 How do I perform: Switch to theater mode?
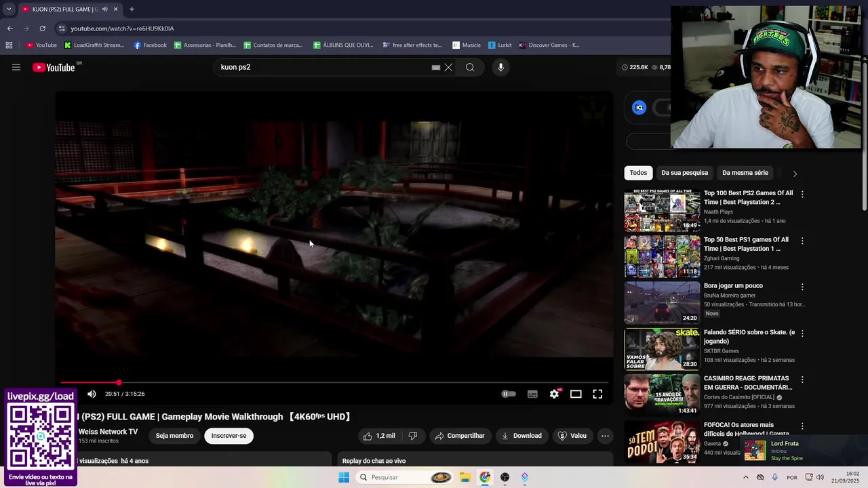[576, 394]
